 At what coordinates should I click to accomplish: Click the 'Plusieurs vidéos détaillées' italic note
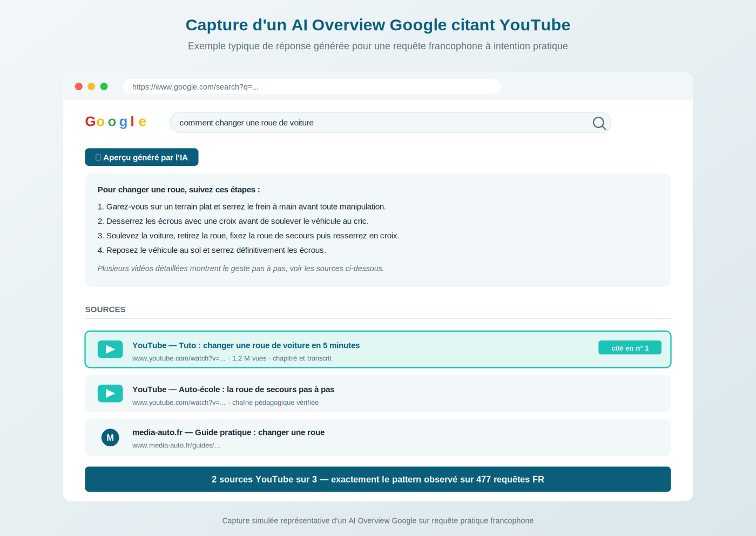241,269
